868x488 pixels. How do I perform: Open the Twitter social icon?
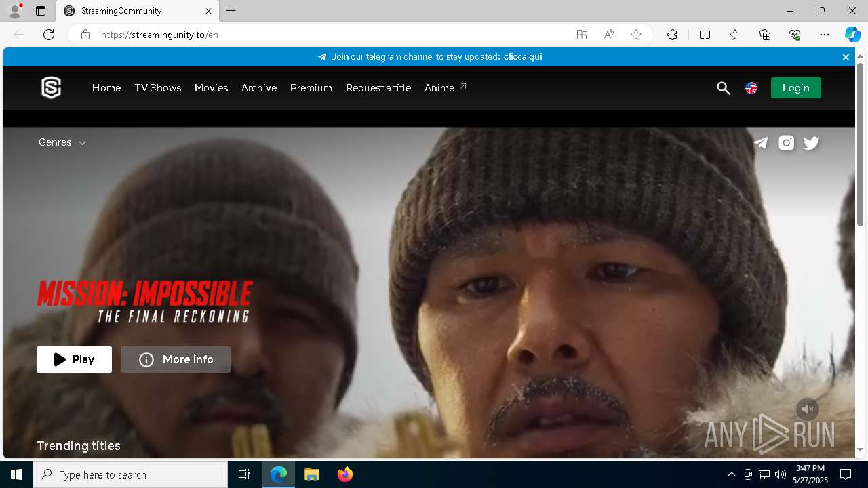tap(812, 143)
